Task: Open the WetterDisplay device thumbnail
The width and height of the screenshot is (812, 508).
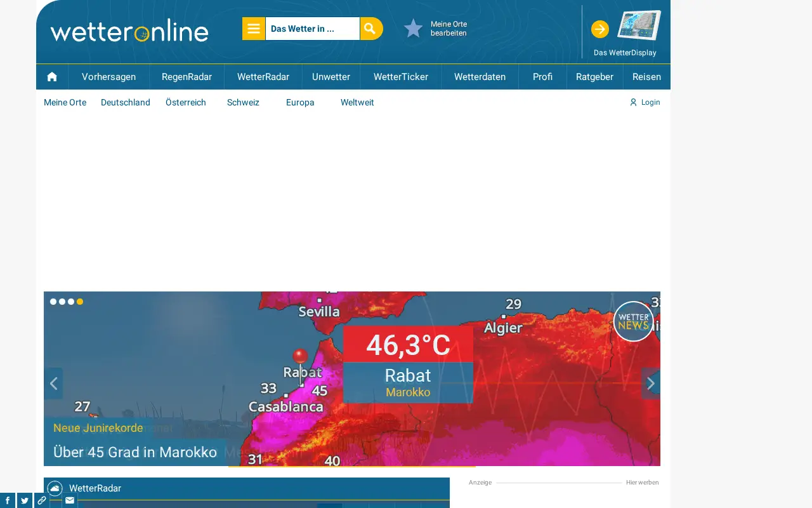Action: click(x=639, y=25)
